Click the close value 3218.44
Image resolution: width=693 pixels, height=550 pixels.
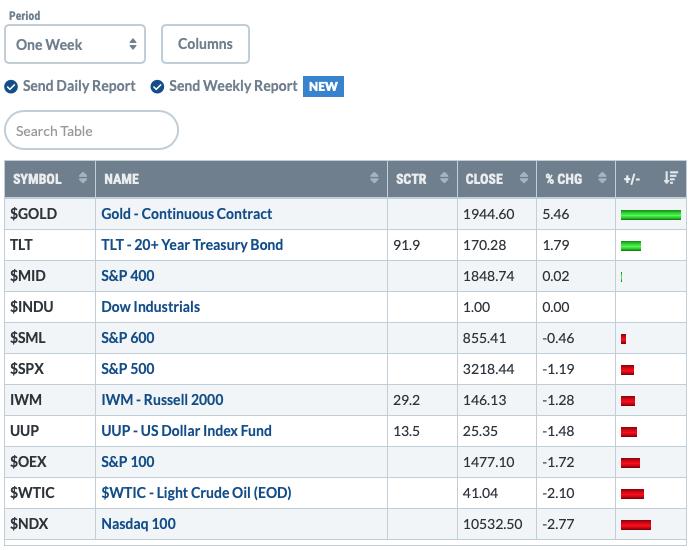pyautogui.click(x=488, y=369)
